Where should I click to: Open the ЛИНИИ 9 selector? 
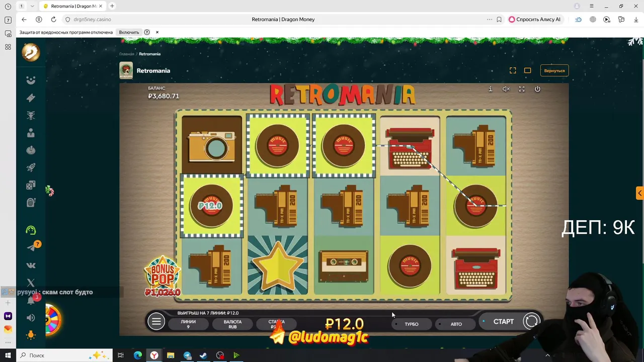(x=188, y=324)
